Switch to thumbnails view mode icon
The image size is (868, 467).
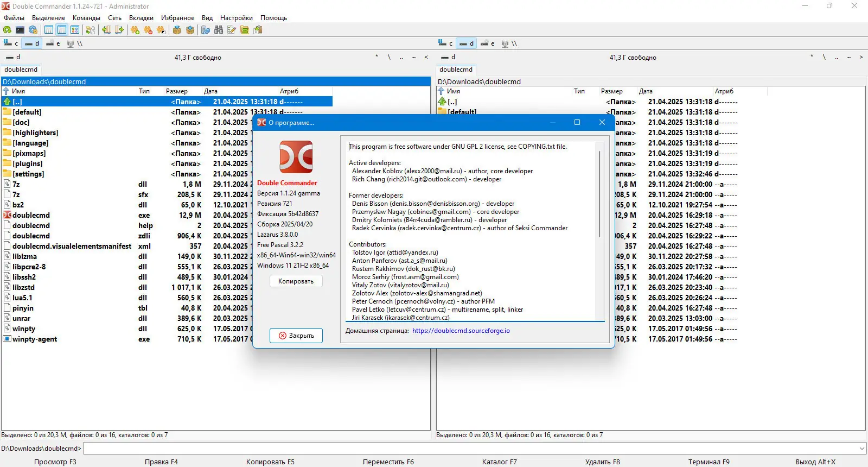coord(75,30)
